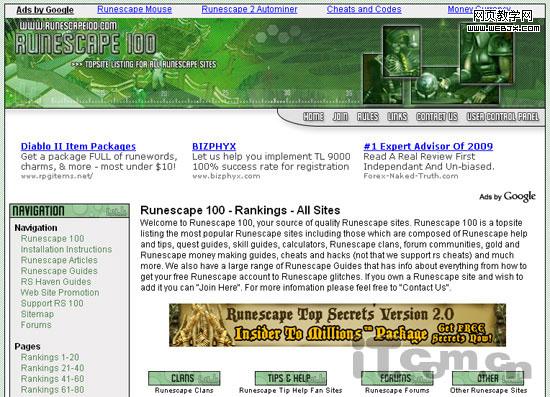Open the LINKS menu item
Screen dimensions: 550x397
(397, 116)
